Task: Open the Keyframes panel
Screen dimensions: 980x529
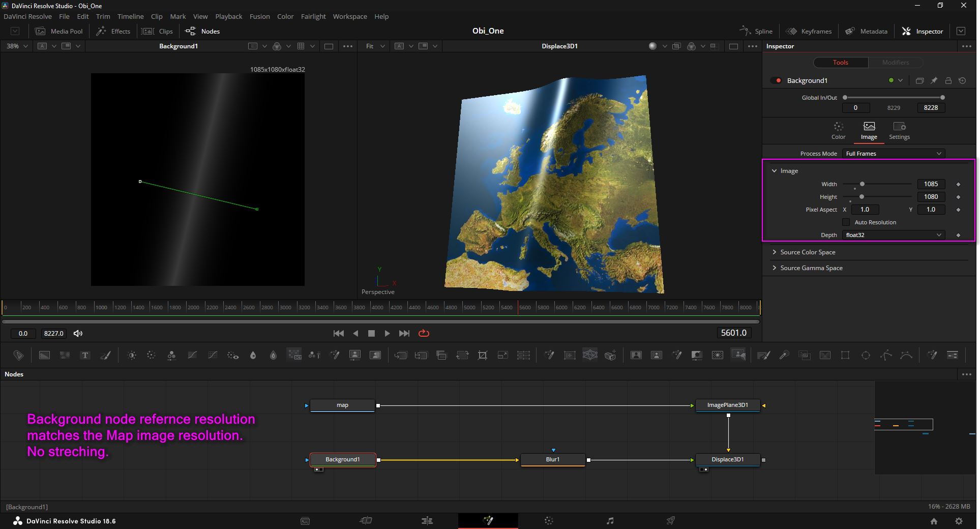Action: (809, 31)
